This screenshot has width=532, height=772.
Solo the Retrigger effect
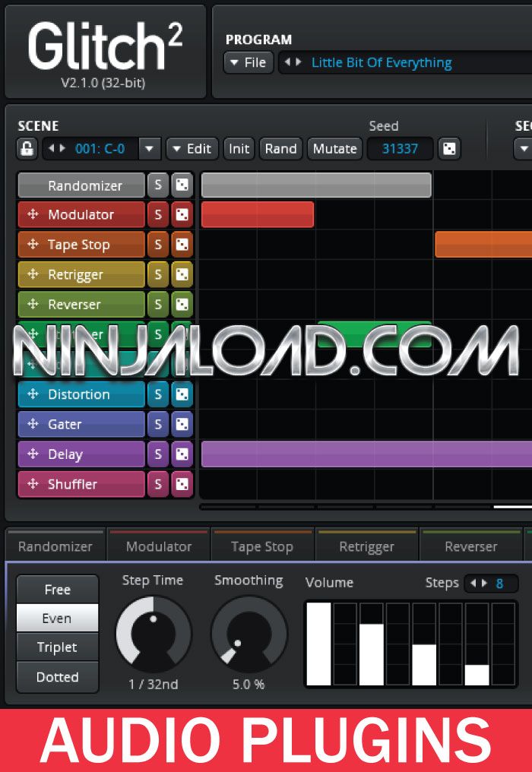(x=158, y=274)
